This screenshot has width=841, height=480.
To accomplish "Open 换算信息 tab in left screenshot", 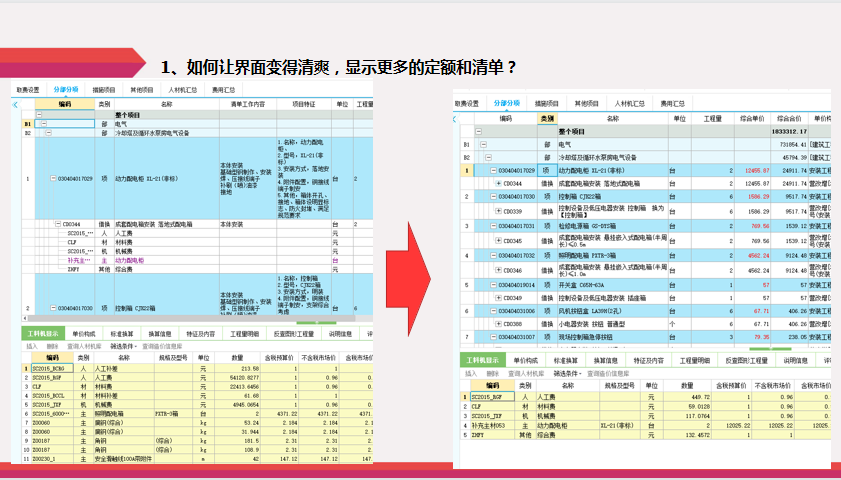I will click(160, 334).
